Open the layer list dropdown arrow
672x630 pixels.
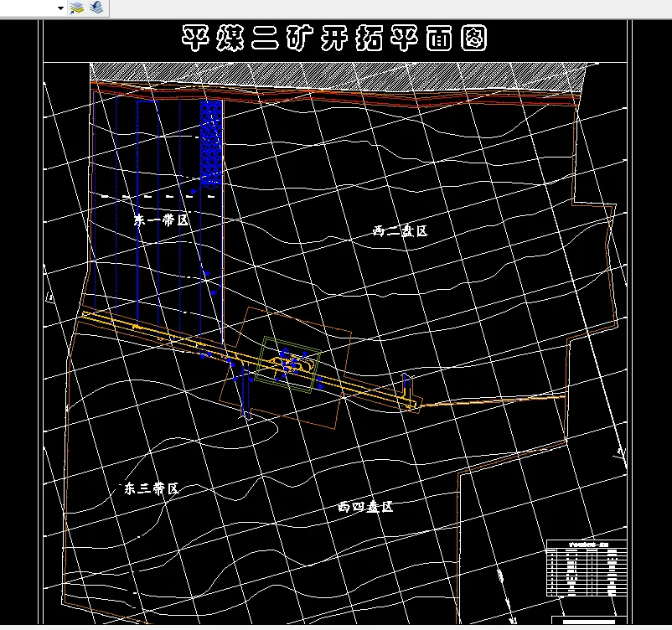[60, 8]
